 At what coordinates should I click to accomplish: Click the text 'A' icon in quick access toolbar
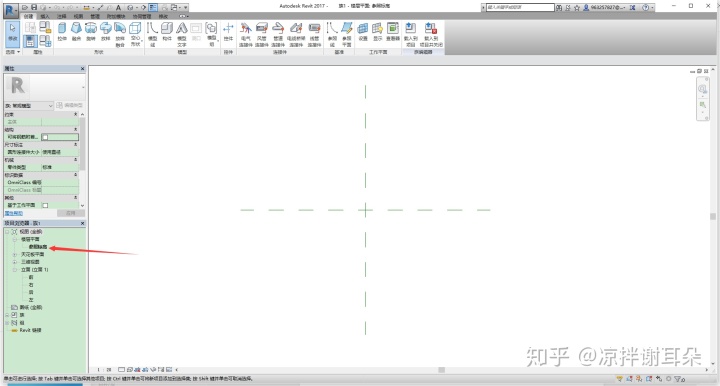pyautogui.click(x=118, y=7)
